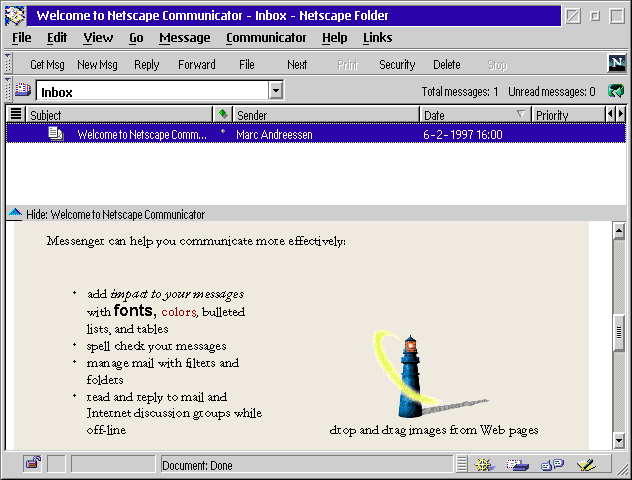This screenshot has height=480, width=632.
Task: Click the date 6-2-1997 16:00 cell
Action: (462, 135)
